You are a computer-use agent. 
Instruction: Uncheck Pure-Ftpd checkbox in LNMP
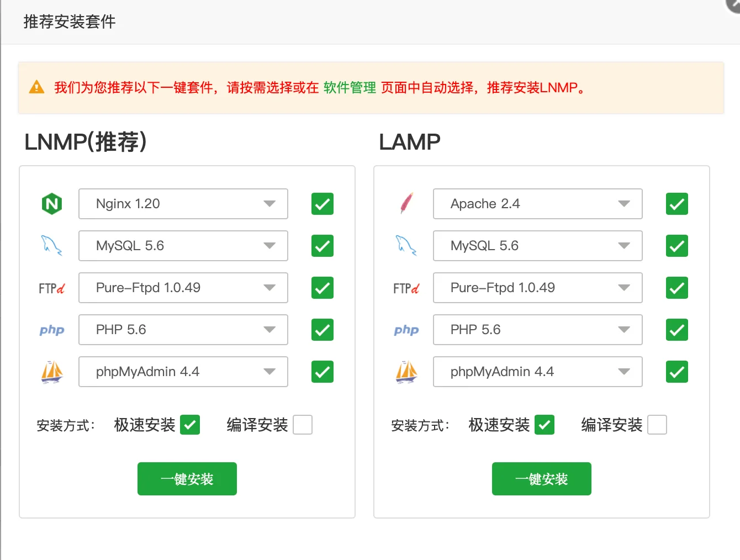(x=323, y=288)
